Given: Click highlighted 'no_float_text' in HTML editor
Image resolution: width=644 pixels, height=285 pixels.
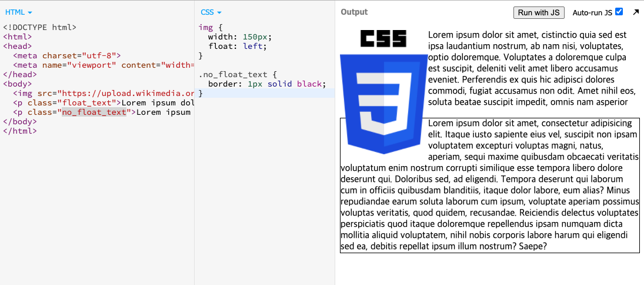Looking at the screenshot, I should (94, 112).
